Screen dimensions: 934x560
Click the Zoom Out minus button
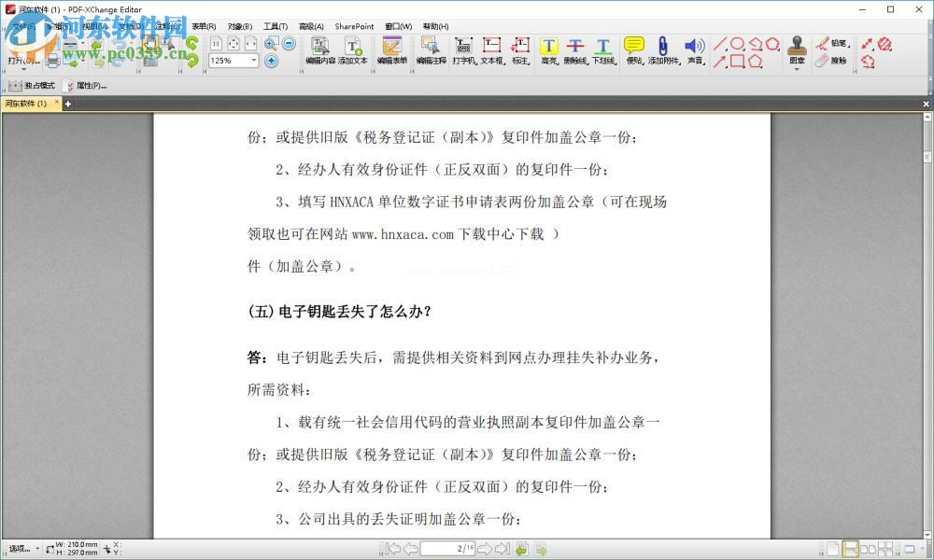(x=289, y=44)
